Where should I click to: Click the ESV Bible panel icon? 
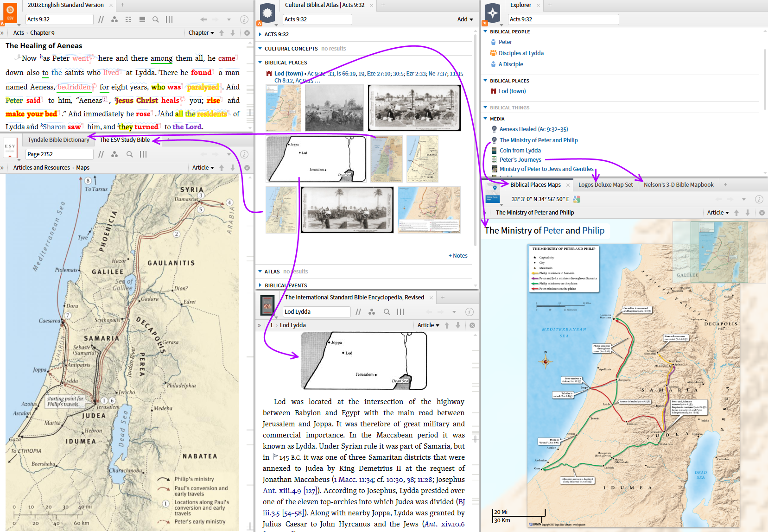10,13
